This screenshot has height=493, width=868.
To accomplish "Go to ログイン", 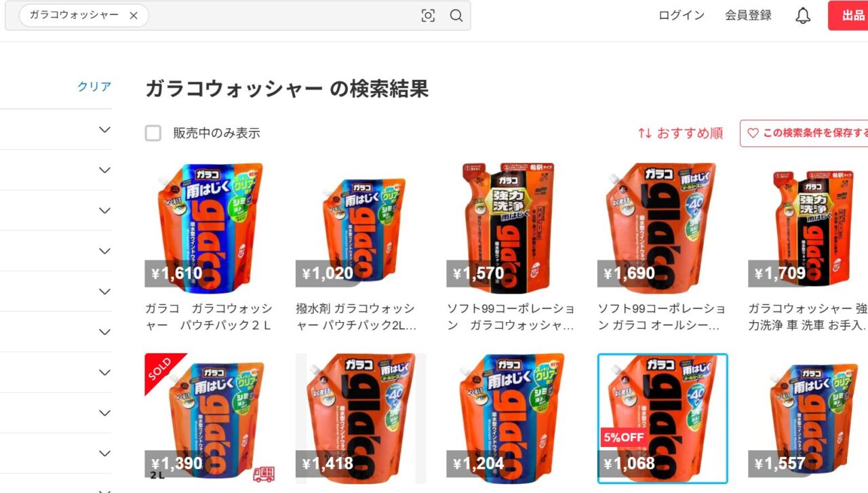I will [682, 16].
